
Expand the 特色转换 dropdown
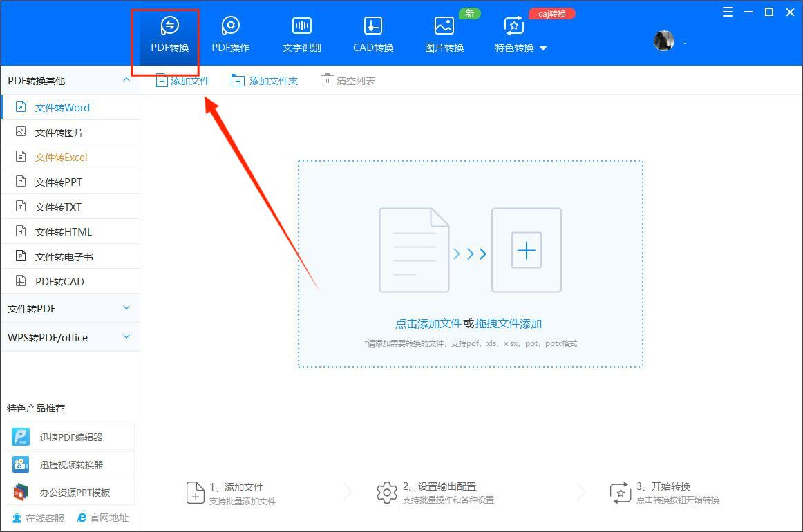(518, 48)
